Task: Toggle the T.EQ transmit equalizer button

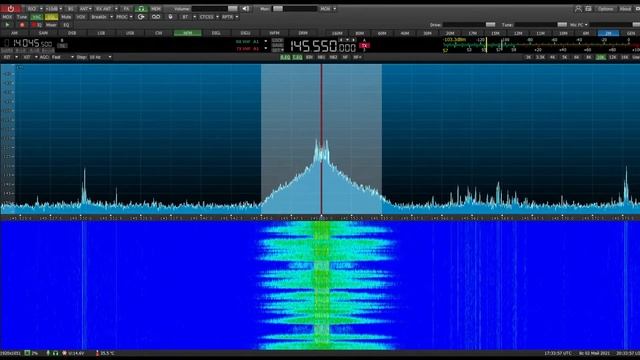Action: coord(297,57)
